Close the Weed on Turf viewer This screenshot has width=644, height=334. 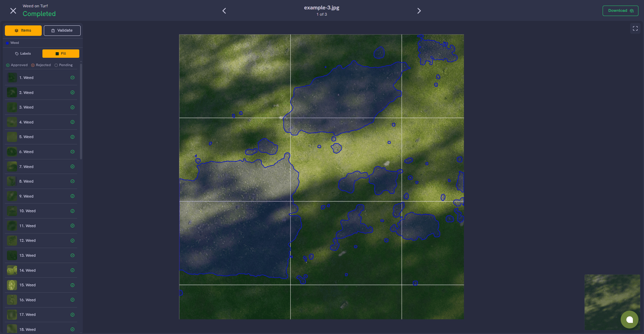pyautogui.click(x=13, y=11)
